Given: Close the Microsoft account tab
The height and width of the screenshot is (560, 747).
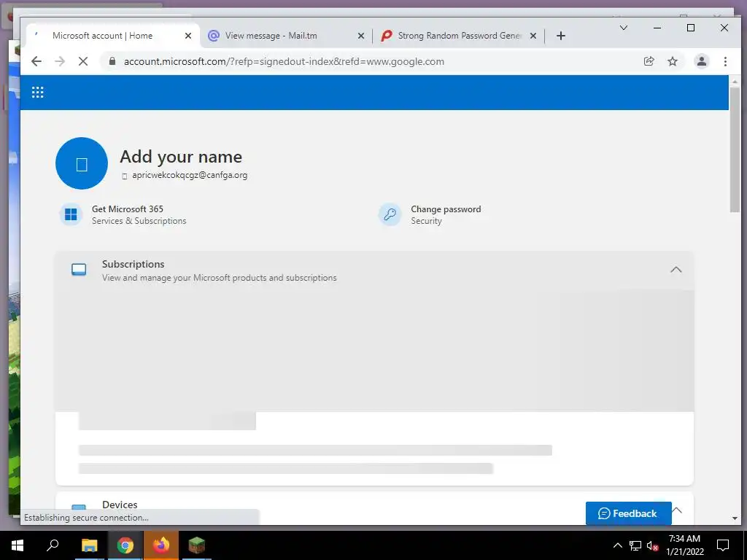Looking at the screenshot, I should (188, 36).
